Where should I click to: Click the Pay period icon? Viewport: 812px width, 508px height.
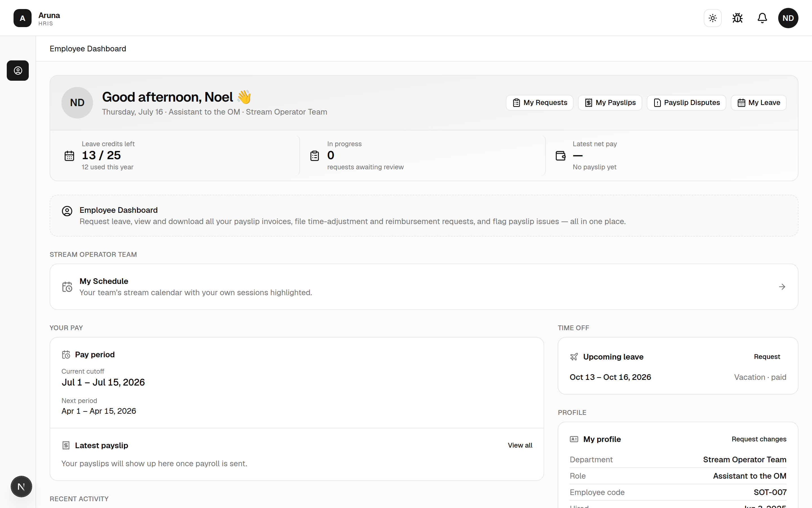66,355
